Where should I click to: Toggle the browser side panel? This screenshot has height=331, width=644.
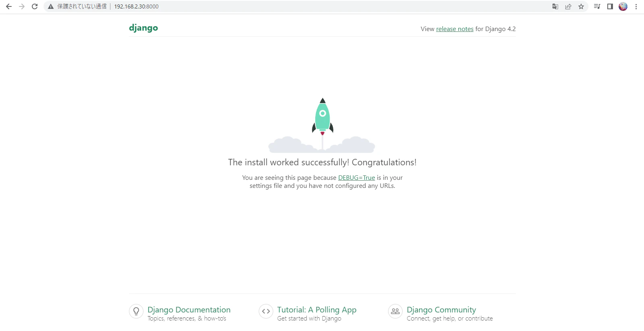(x=610, y=6)
